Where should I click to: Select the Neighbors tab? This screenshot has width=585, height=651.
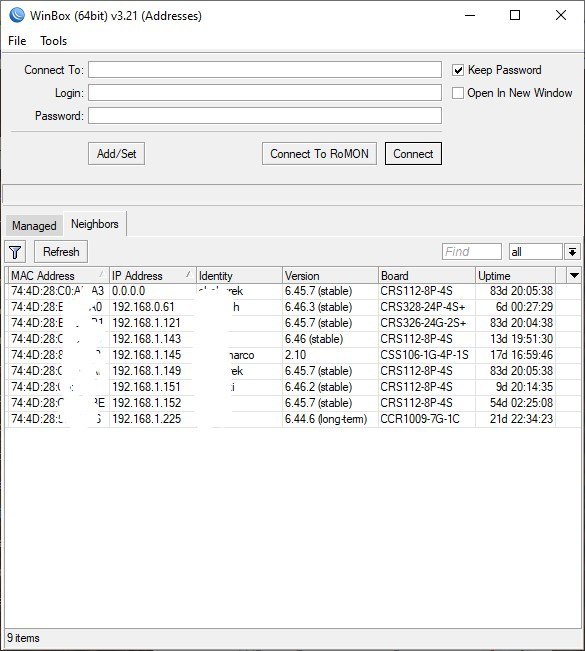click(x=95, y=224)
